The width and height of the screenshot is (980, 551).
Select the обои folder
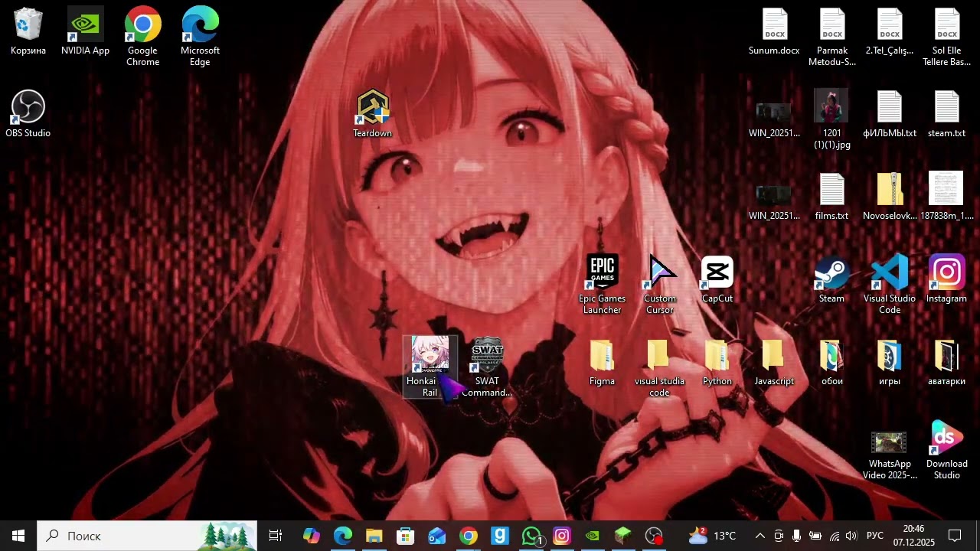[831, 362]
